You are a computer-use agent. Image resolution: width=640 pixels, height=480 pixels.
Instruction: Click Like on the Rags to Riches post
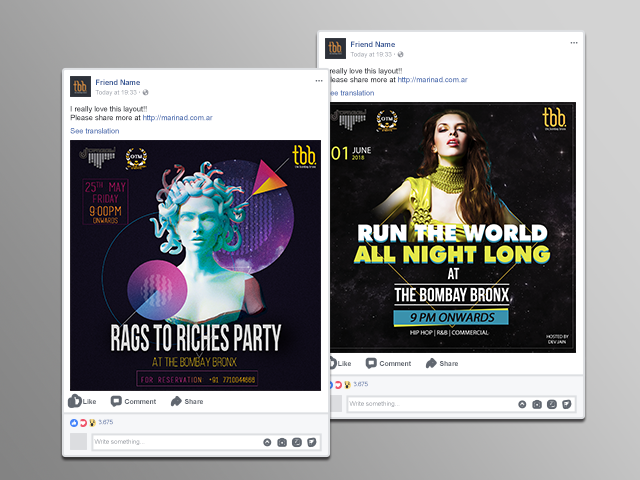[x=82, y=401]
